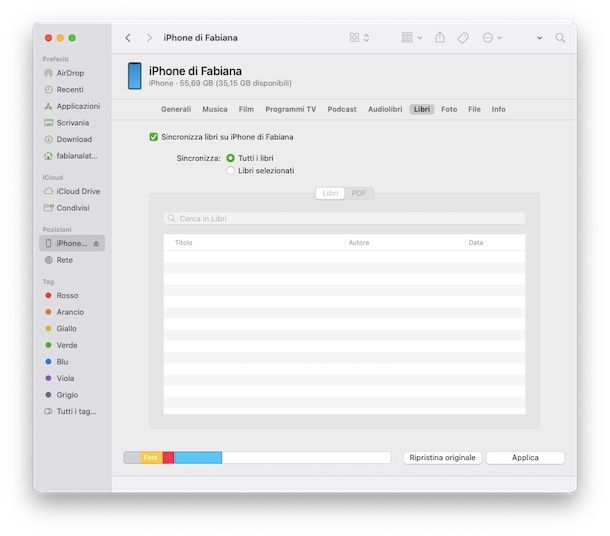Image resolution: width=610 pixels, height=536 pixels.
Task: Select the Arancio tag
Action: tap(70, 312)
